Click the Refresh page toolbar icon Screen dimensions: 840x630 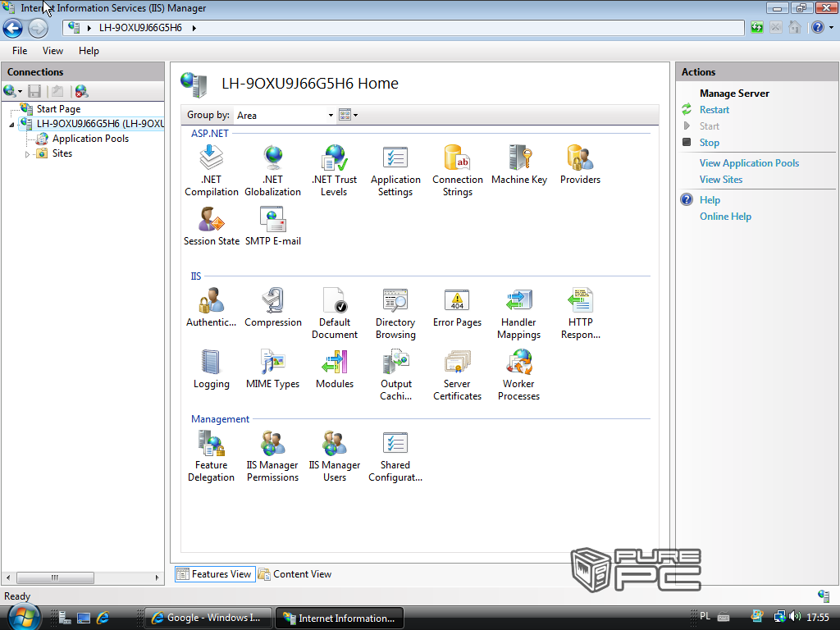coord(756,27)
